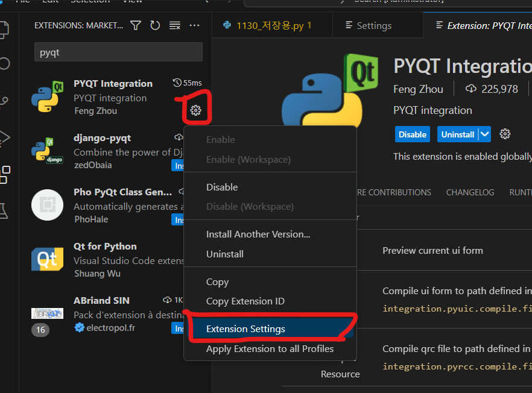Click PYQT Integration list thumbnail icon
Screen dimensions: 532x393
tap(48, 96)
